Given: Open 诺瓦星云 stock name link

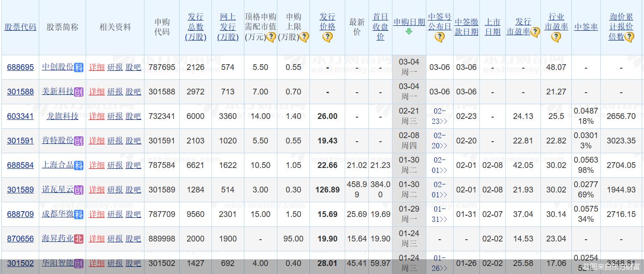Looking at the screenshot, I should (58, 190).
